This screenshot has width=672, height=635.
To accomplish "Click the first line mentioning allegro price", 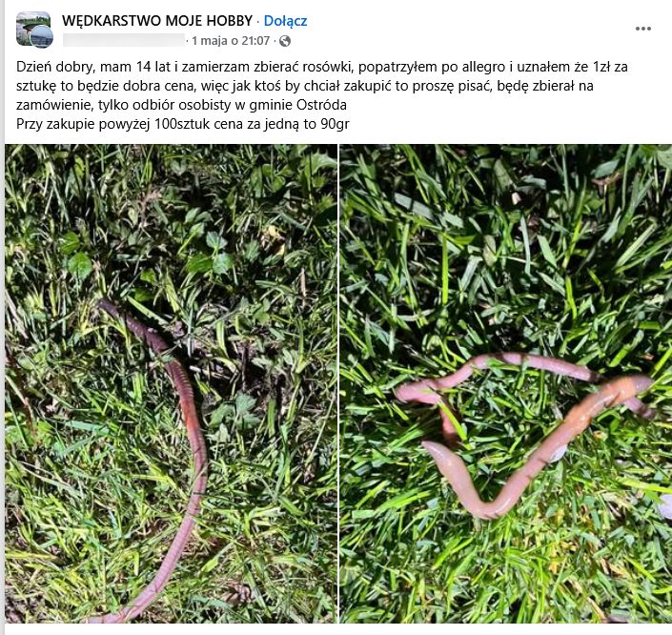I will tap(322, 67).
